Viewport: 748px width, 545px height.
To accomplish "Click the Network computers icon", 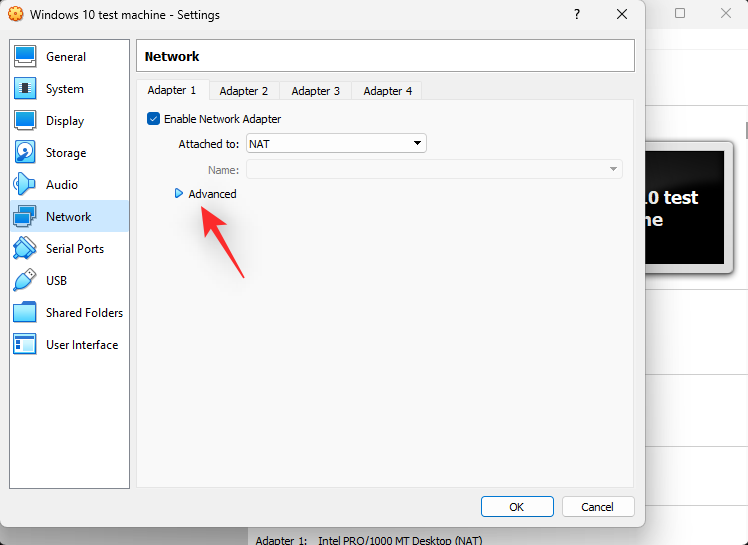I will pyautogui.click(x=25, y=216).
